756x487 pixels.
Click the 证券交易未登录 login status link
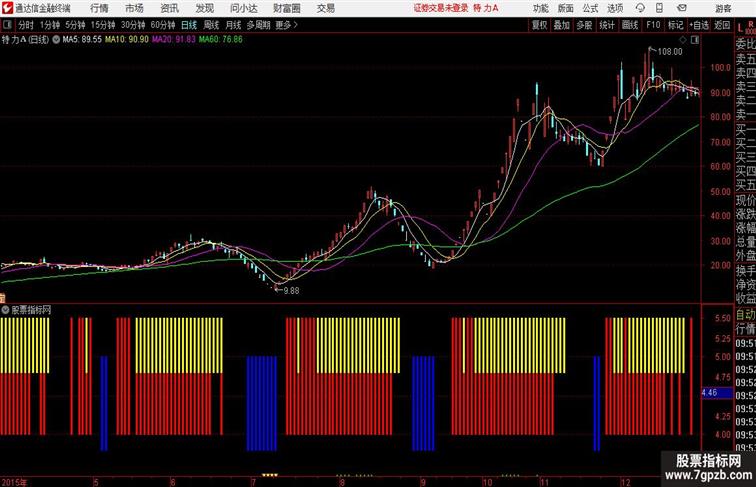(x=441, y=8)
